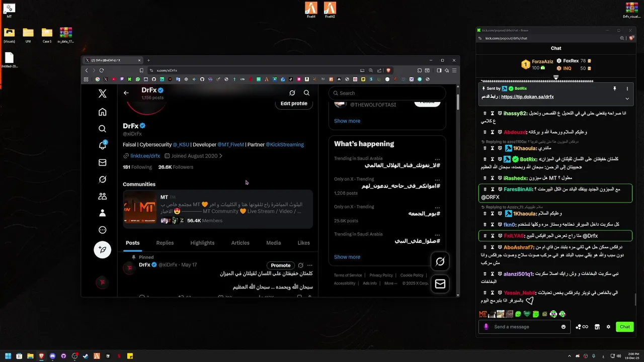644x362 pixels.
Task: Switch to the Media tab
Action: point(274,243)
